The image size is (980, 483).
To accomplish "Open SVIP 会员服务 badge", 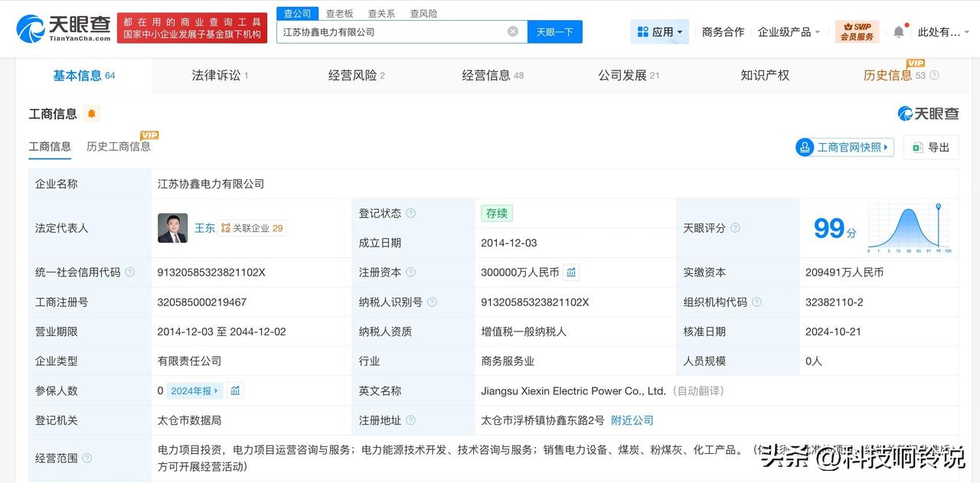I will coord(857,31).
